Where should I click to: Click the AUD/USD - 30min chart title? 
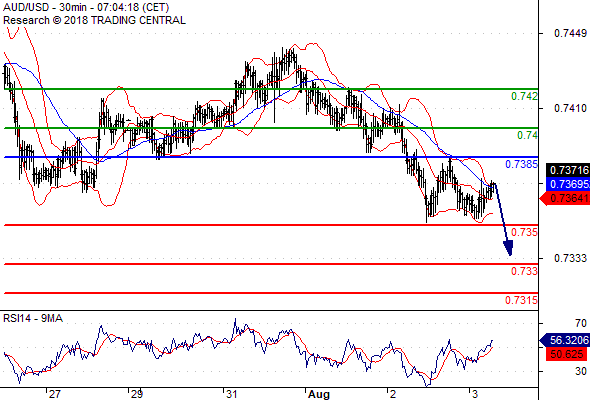[x=86, y=8]
